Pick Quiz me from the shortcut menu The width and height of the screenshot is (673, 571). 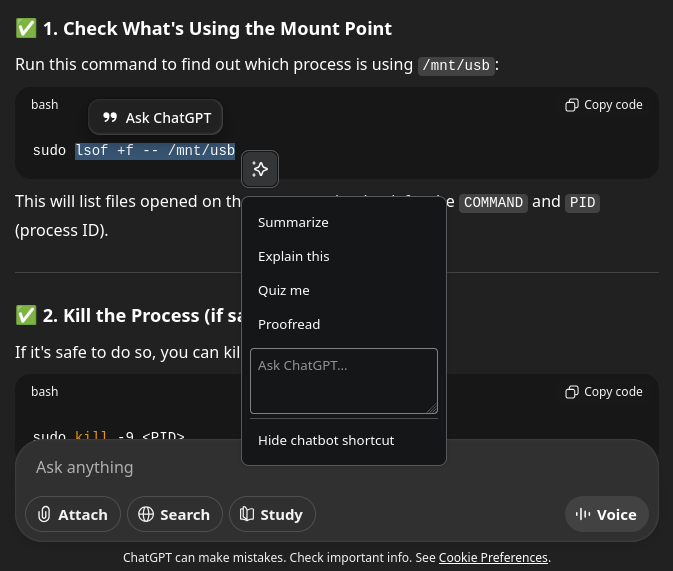pos(284,290)
